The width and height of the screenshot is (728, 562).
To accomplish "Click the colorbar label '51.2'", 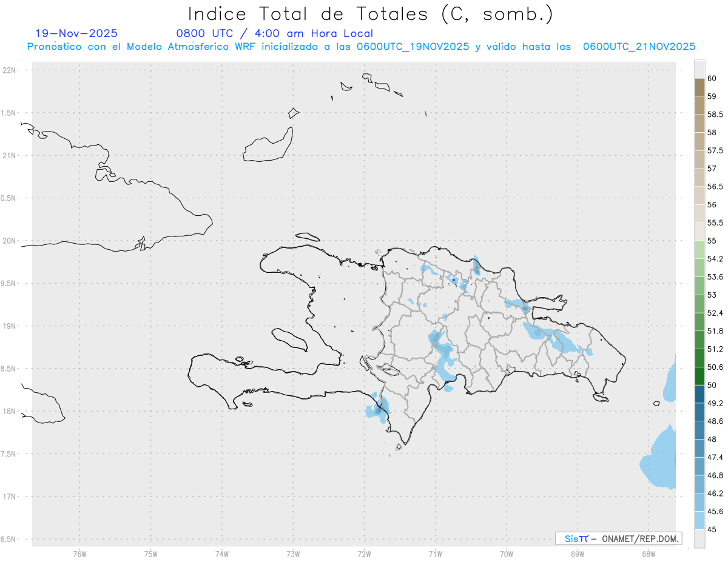I will (715, 349).
